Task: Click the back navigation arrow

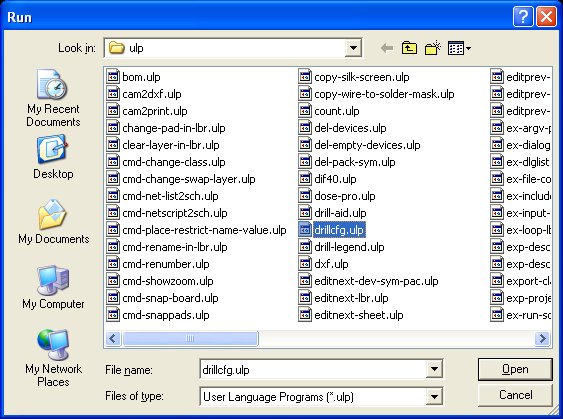Action: click(x=387, y=48)
